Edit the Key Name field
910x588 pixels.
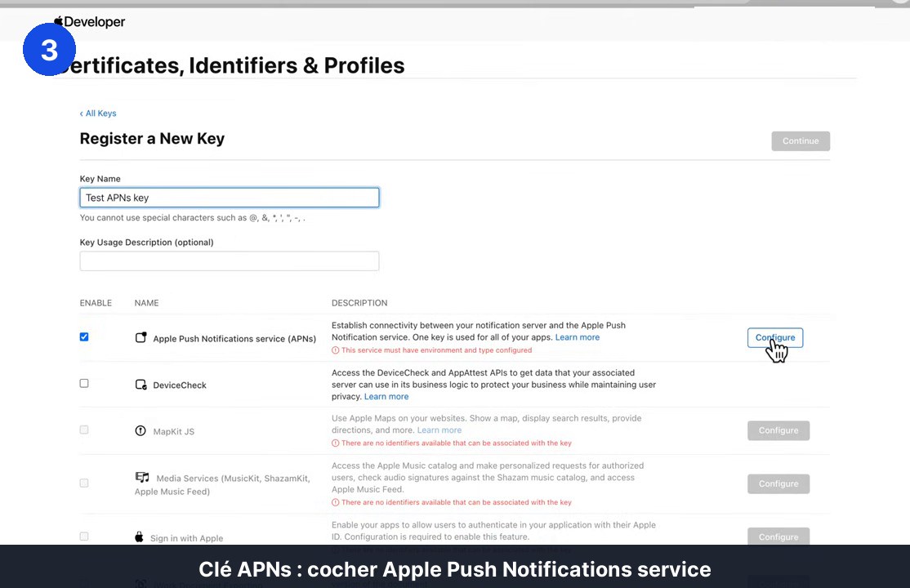(x=230, y=198)
